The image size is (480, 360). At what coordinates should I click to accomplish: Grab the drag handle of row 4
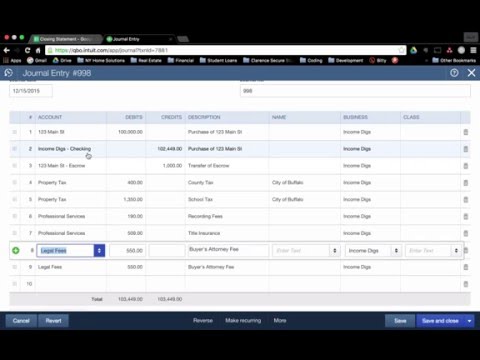(14, 182)
